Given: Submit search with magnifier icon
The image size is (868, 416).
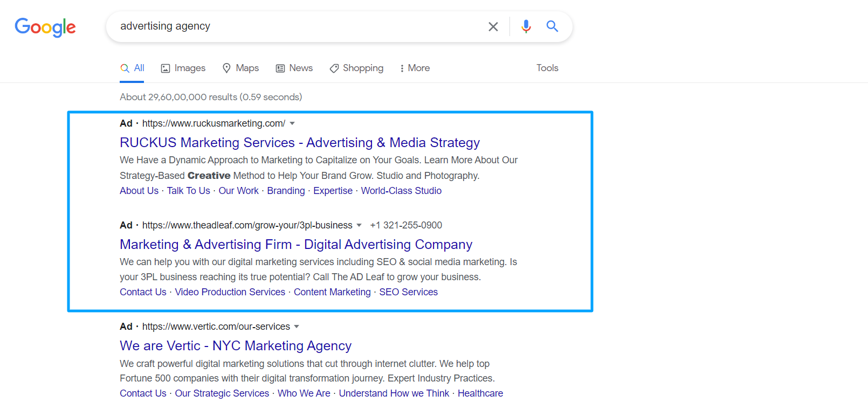Looking at the screenshot, I should 552,26.
